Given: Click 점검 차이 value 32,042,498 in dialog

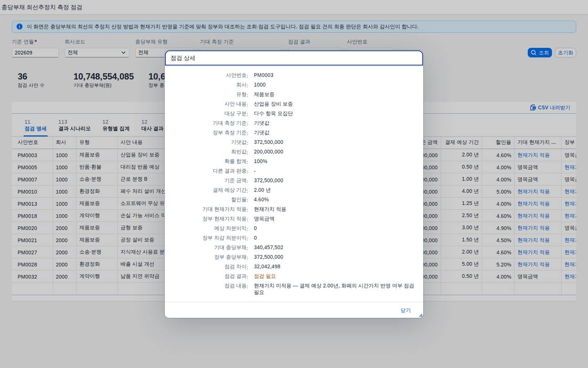Looking at the screenshot, I should 267,267.
